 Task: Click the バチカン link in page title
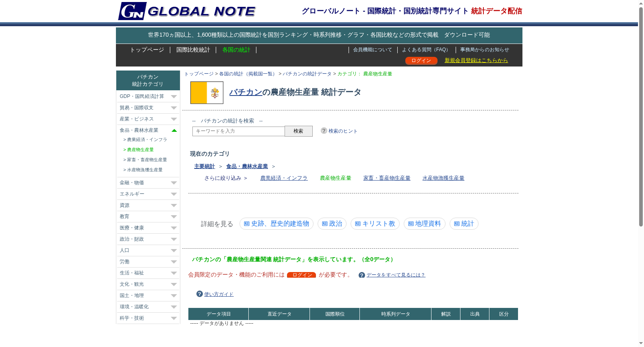click(x=246, y=92)
